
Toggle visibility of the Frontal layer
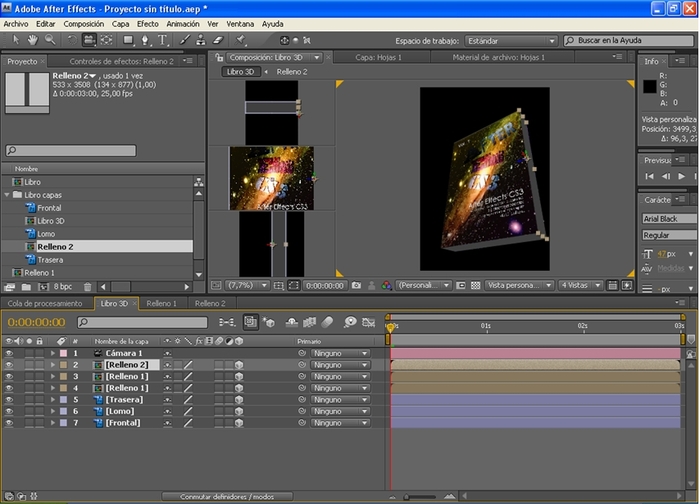[x=8, y=423]
